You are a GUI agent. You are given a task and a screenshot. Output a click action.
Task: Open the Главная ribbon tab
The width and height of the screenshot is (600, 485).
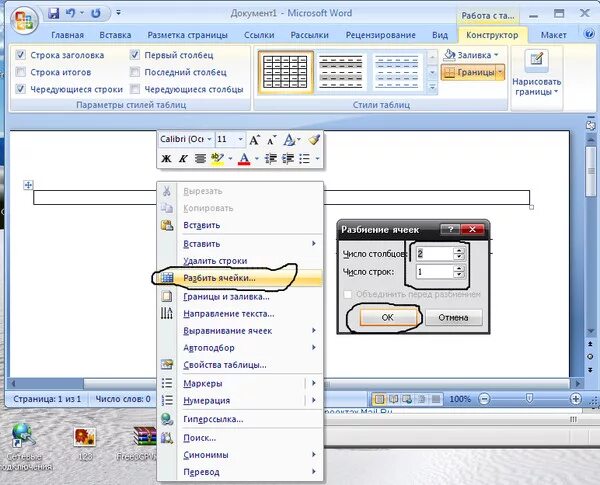click(x=67, y=35)
